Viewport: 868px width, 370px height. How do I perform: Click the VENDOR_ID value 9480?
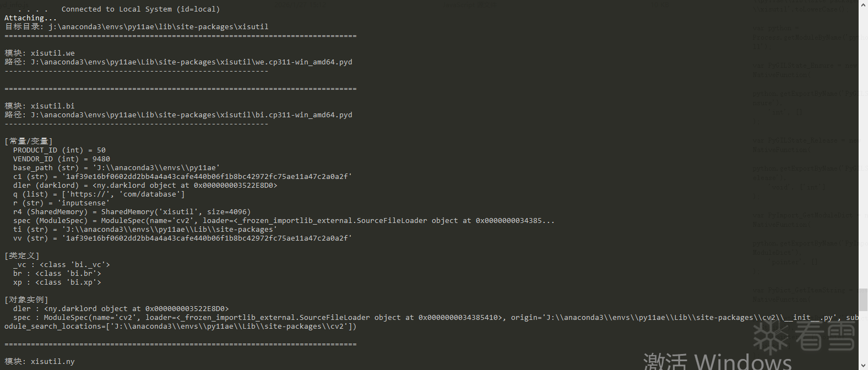101,159
